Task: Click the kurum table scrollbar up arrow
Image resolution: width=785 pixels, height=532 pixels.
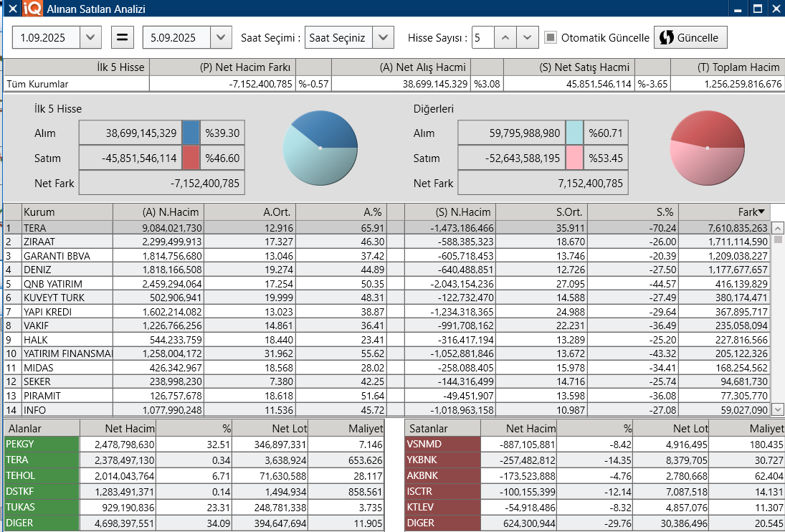Action: [778, 228]
